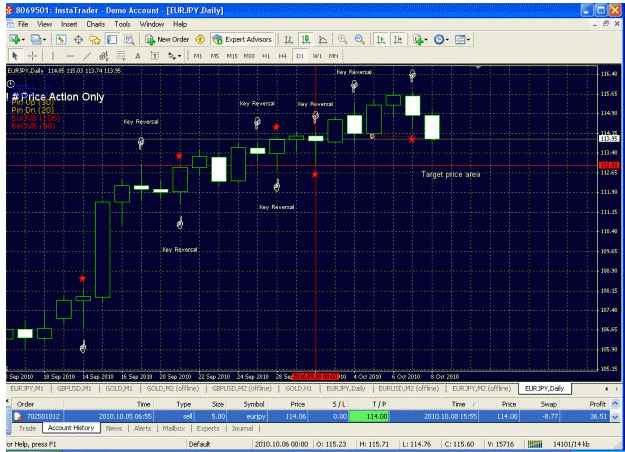Image resolution: width=625 pixels, height=452 pixels.
Task: Switch chart to M15 timeframe
Action: coord(232,56)
